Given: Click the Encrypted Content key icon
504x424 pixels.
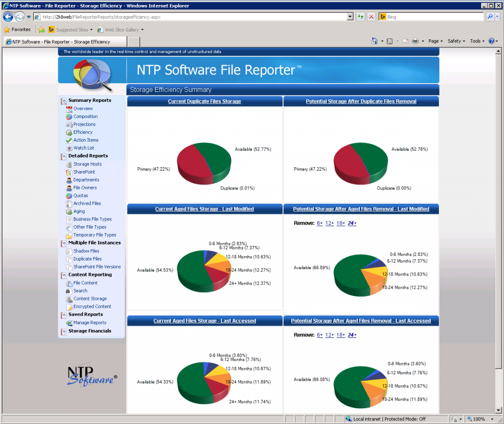Looking at the screenshot, I should [69, 307].
